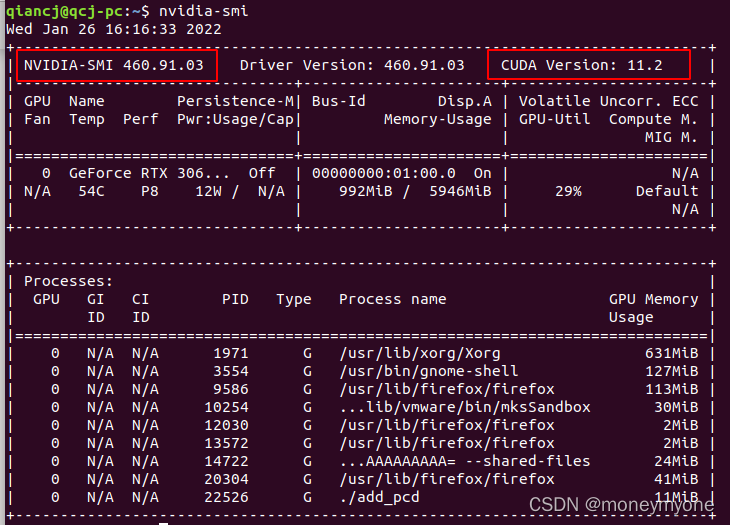Click the memory usage '113MiB'

671,389
